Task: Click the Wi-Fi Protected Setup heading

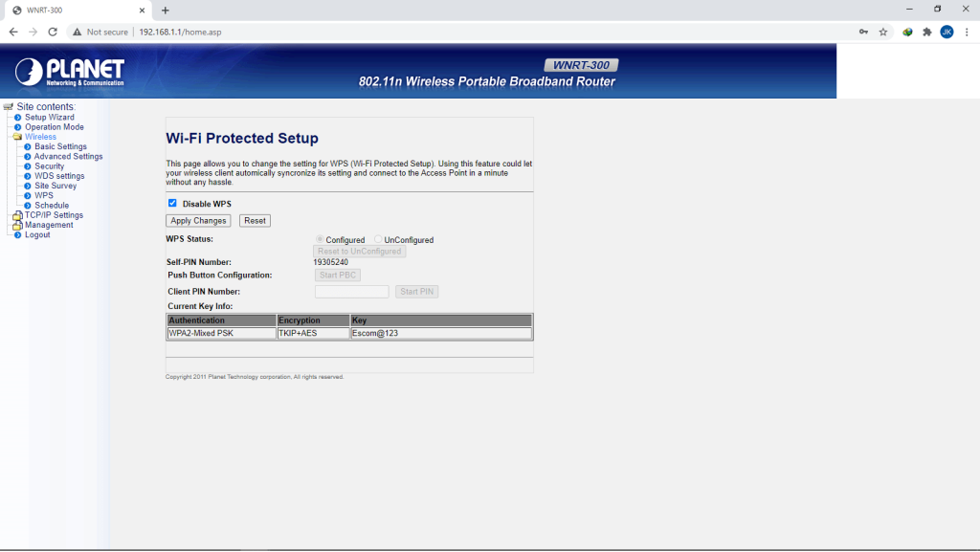Action: [242, 138]
